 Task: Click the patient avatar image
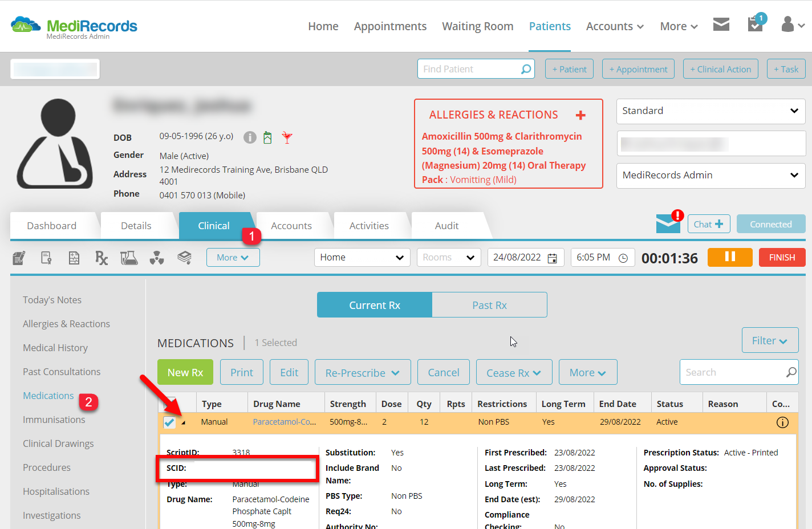[55, 144]
